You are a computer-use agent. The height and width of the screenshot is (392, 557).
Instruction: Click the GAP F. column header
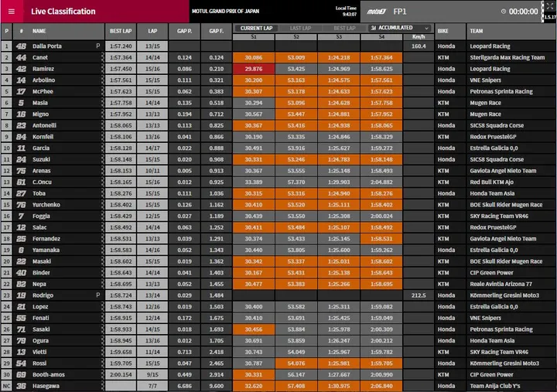[217, 31]
